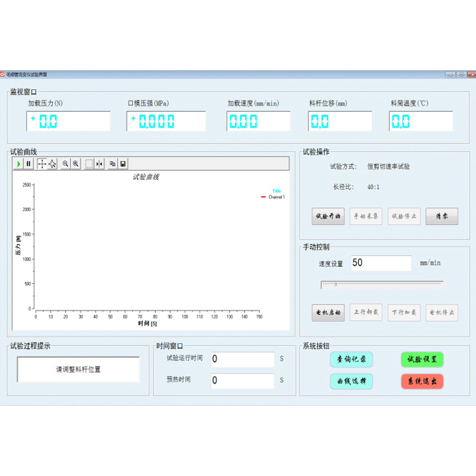Click the 料筒温度(℃) readout display
The image size is (476, 476).
(421, 121)
